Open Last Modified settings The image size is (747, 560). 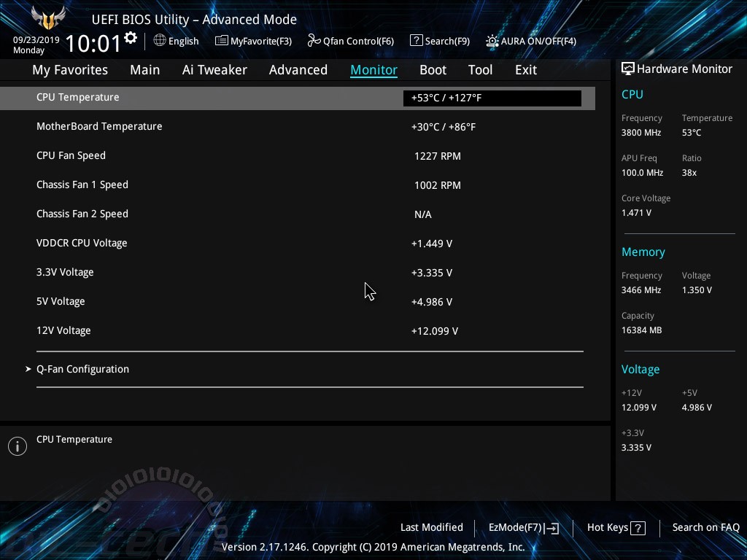432,528
